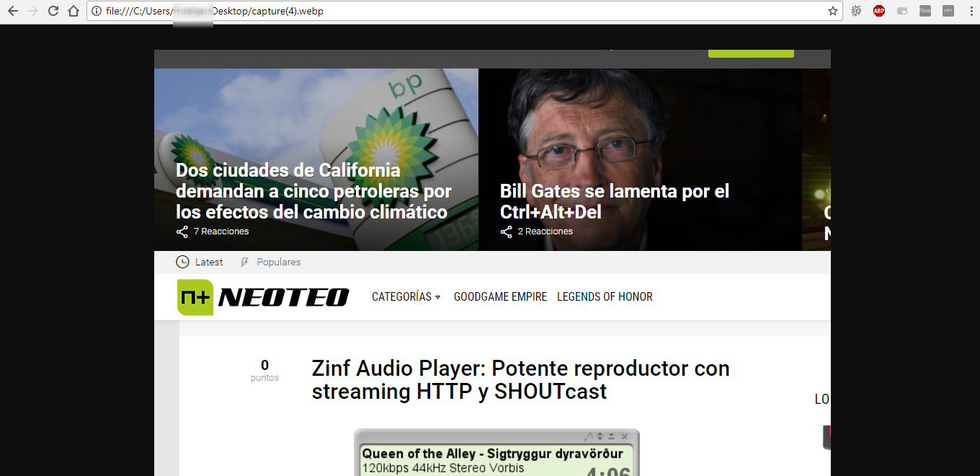
Task: Open the 'your' extension icon
Action: 948,11
